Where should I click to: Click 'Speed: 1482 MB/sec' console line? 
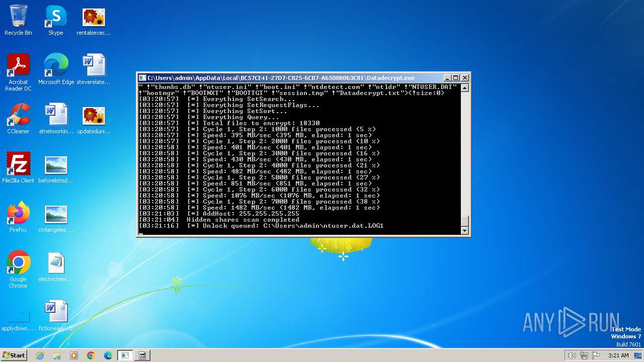click(x=259, y=208)
